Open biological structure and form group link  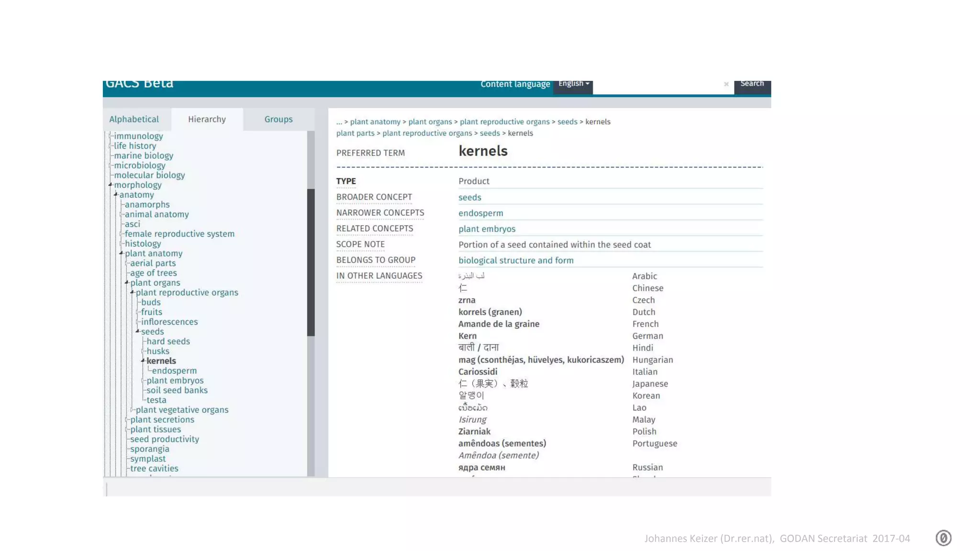515,261
